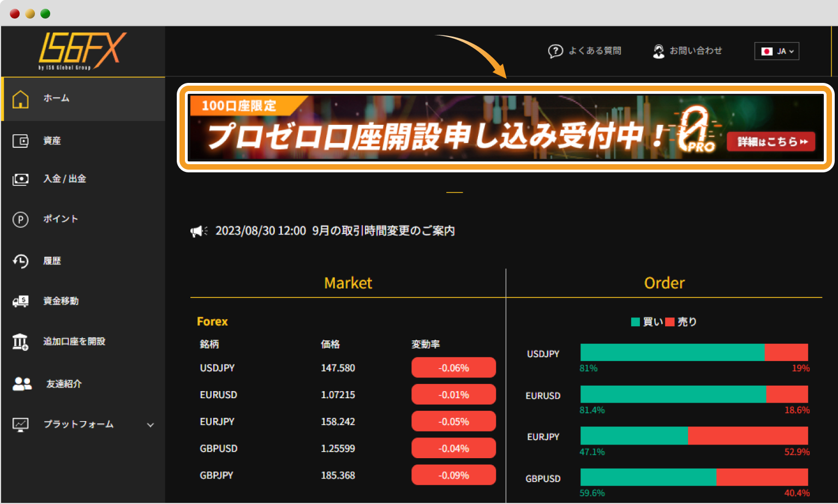Image resolution: width=838 pixels, height=504 pixels.
Task: Click the 147.580 price value
Action: pos(338,368)
